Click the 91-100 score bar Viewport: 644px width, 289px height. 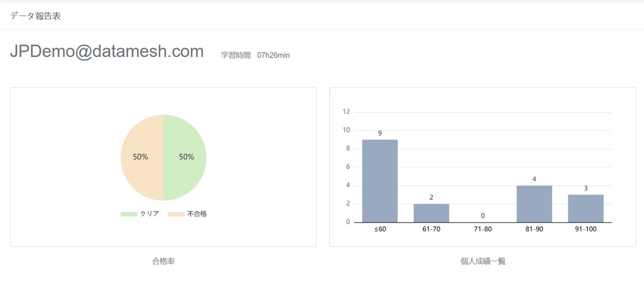coord(585,208)
